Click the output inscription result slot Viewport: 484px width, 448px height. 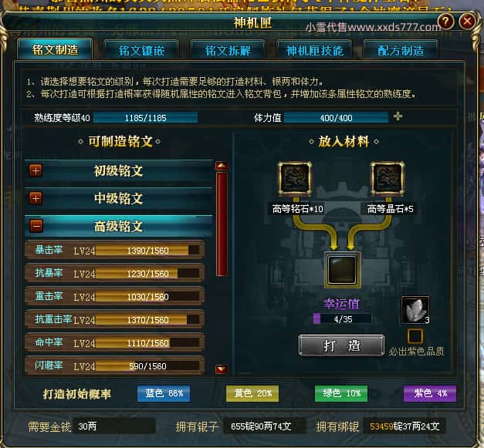click(342, 270)
